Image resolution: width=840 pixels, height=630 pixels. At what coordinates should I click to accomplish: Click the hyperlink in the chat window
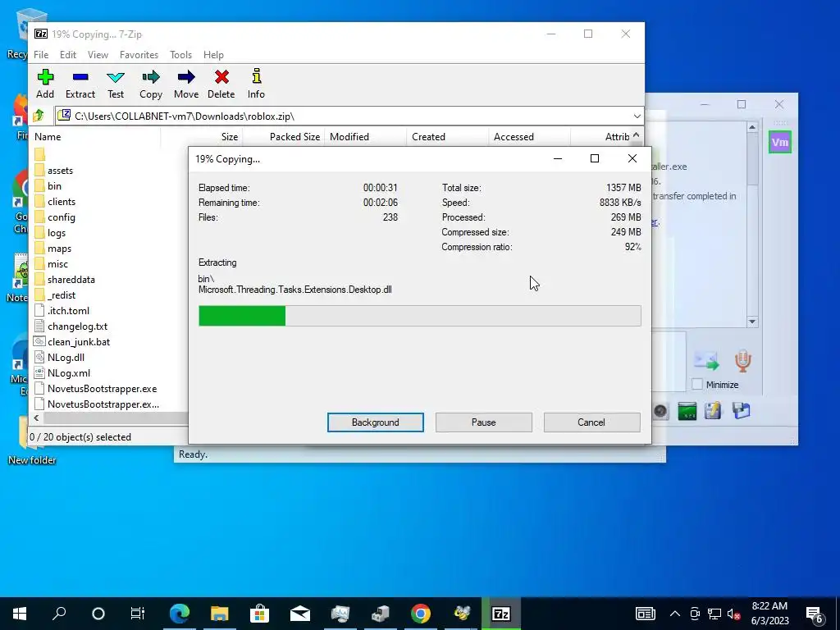pos(655,221)
